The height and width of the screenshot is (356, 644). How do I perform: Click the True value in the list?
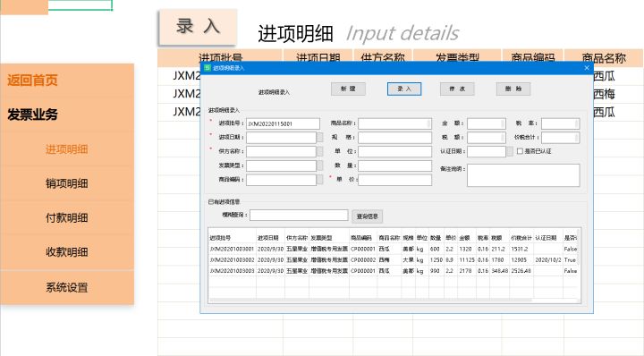click(570, 260)
